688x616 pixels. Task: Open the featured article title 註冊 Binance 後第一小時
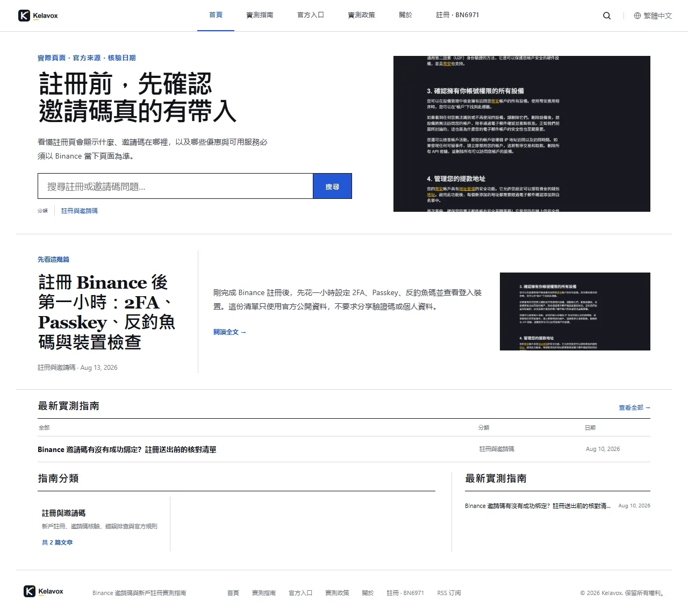point(106,312)
